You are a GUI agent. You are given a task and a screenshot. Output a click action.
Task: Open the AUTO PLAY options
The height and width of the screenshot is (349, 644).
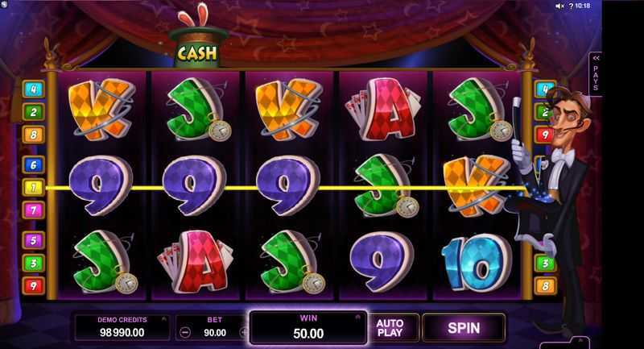point(390,327)
